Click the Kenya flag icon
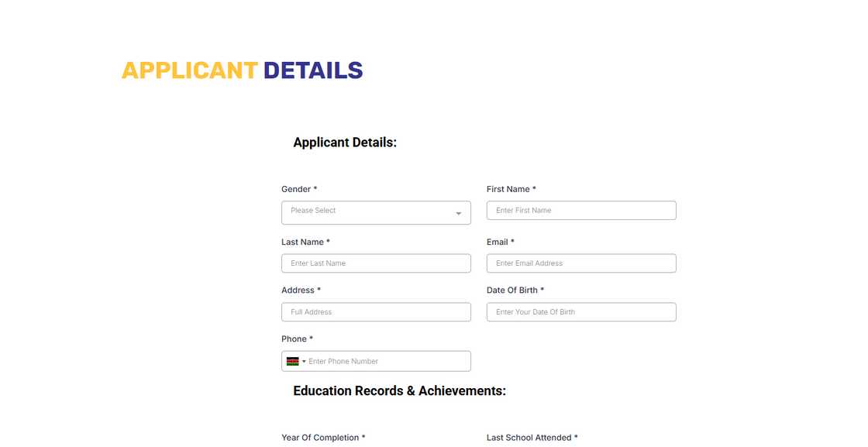Viewport: 868px width, 447px height. pos(293,361)
